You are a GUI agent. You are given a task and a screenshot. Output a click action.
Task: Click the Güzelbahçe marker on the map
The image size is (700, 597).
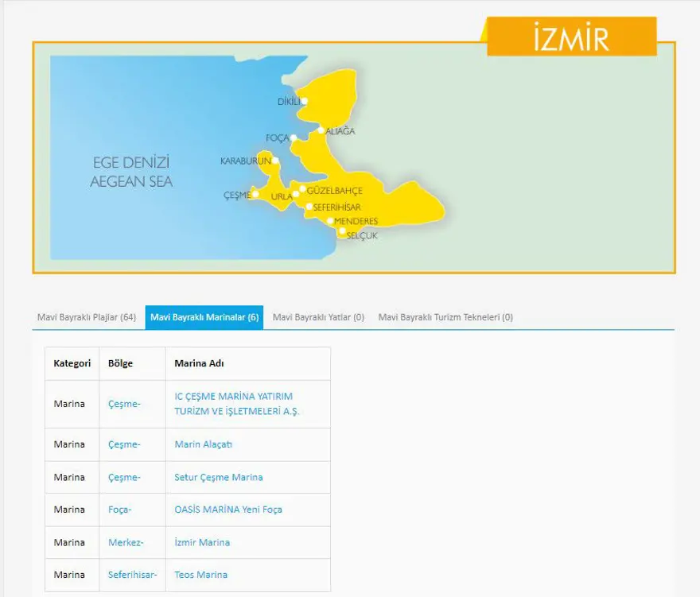point(303,189)
